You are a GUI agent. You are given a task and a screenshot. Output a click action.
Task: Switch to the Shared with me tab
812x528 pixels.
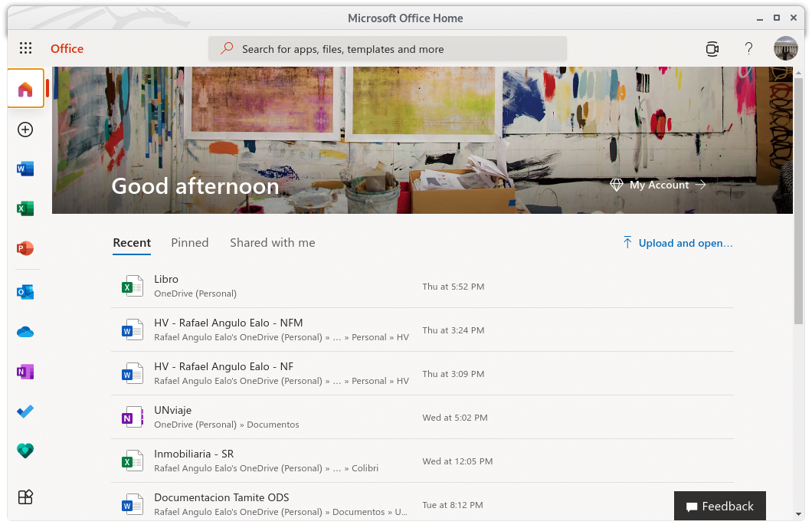[x=273, y=243]
